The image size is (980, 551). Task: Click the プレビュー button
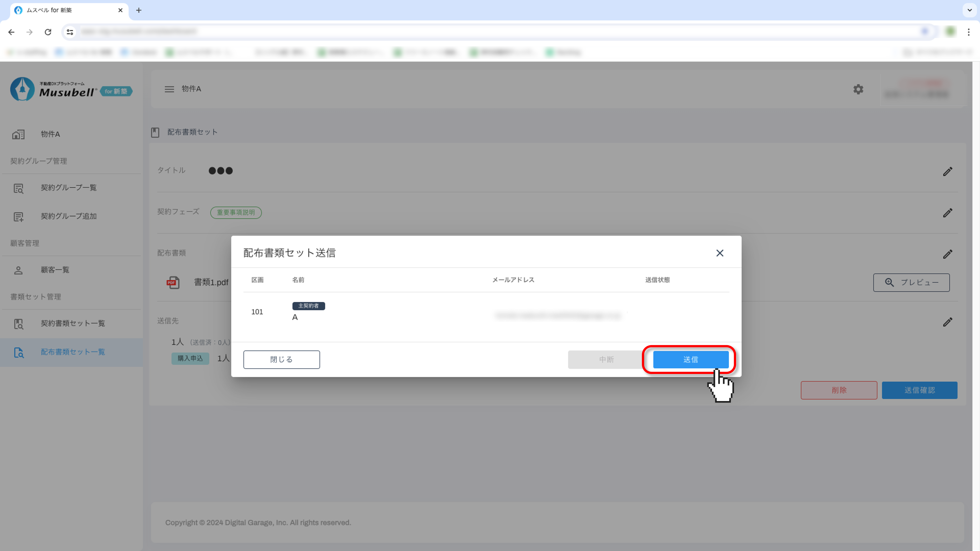(x=911, y=282)
